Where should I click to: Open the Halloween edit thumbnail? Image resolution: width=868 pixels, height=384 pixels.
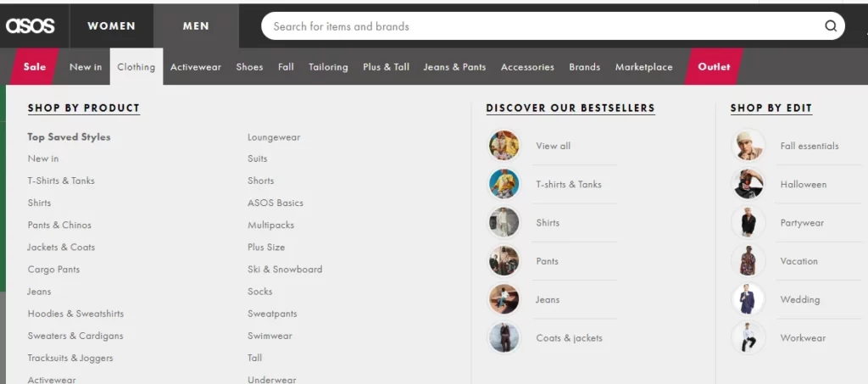point(748,184)
